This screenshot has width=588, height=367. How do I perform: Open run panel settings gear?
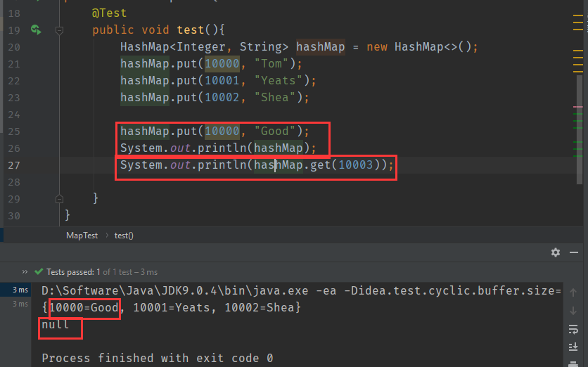[x=556, y=252]
